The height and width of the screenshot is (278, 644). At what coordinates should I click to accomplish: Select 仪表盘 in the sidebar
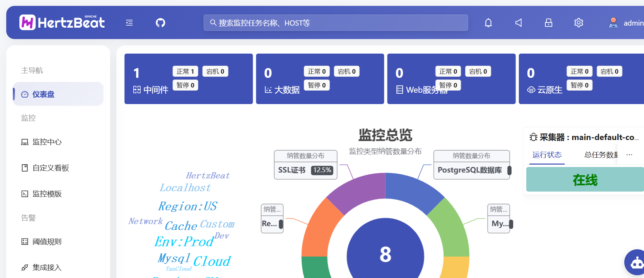coord(58,94)
